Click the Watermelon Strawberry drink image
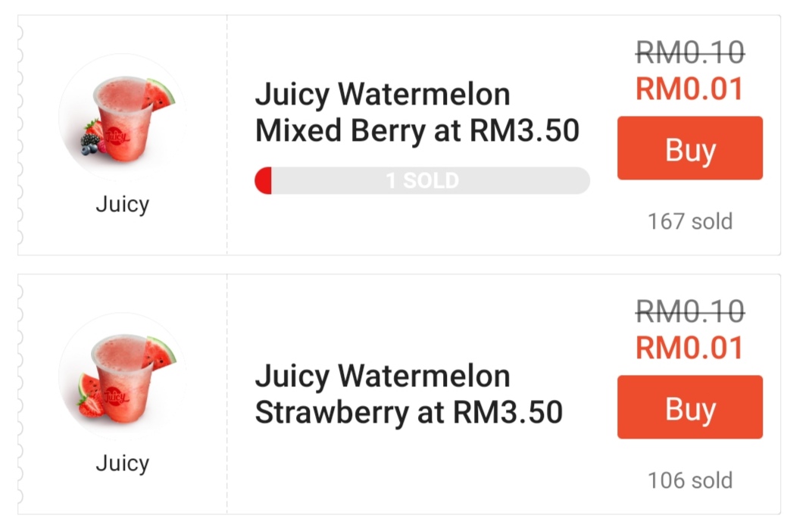The height and width of the screenshot is (531, 812). tap(122, 376)
